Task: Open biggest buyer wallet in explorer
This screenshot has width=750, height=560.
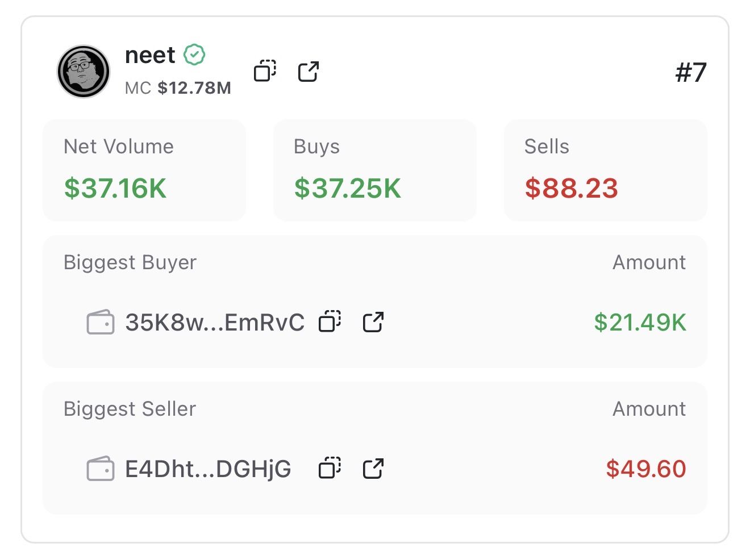Action: click(x=373, y=322)
